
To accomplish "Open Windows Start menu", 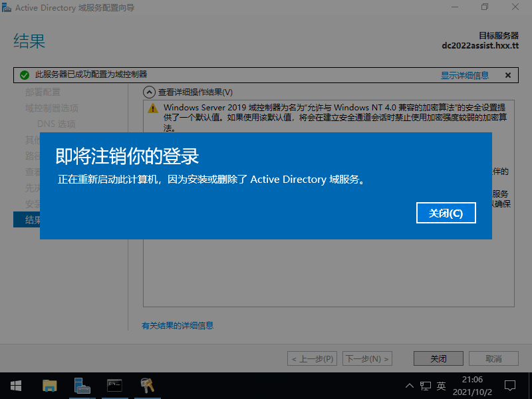I will click(x=16, y=386).
